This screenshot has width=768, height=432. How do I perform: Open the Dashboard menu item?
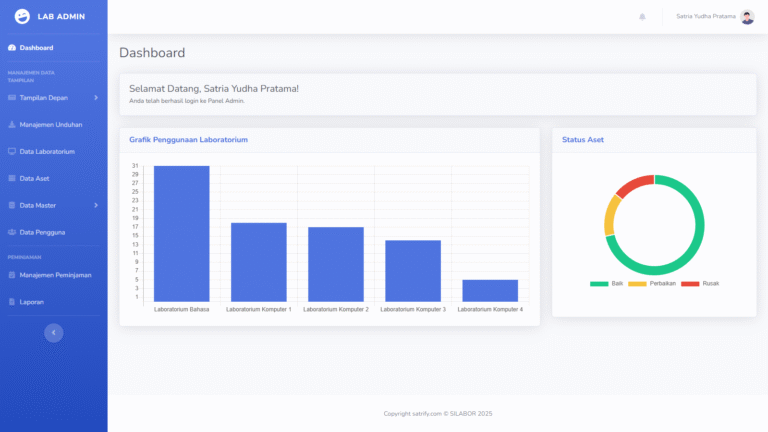coord(36,48)
